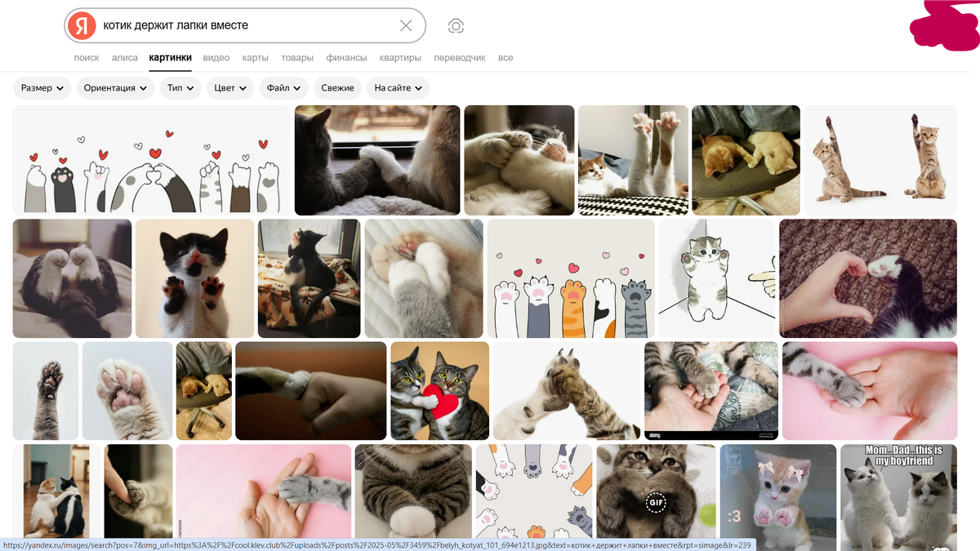Clear the search query with the X icon
This screenshot has height=551, width=980.
[406, 25]
